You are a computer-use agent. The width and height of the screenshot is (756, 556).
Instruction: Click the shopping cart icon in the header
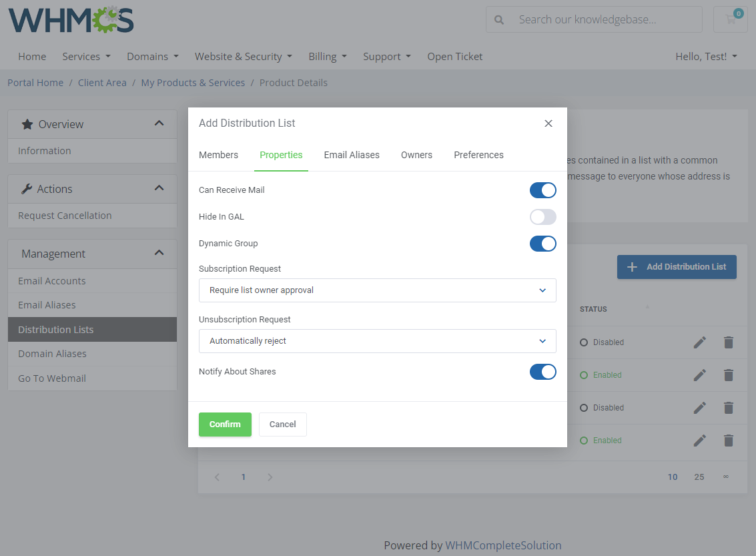(x=730, y=19)
